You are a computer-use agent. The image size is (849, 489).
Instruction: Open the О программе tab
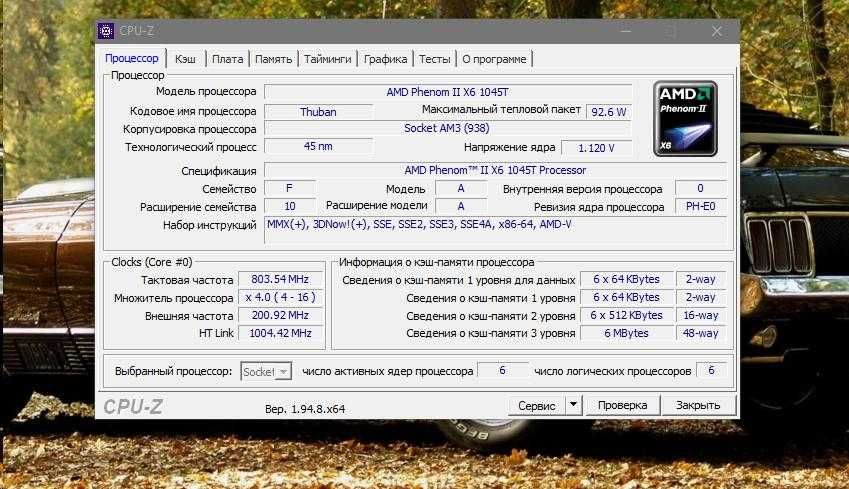coord(494,59)
